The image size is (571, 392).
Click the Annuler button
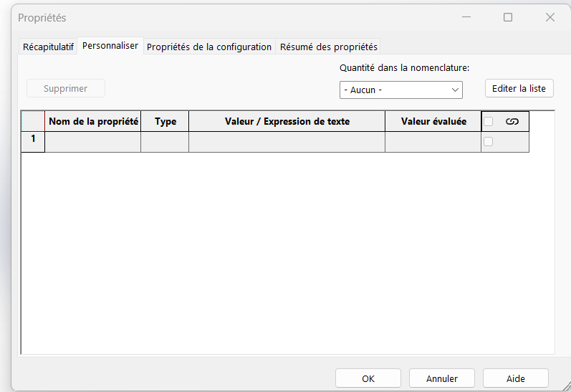click(441, 378)
